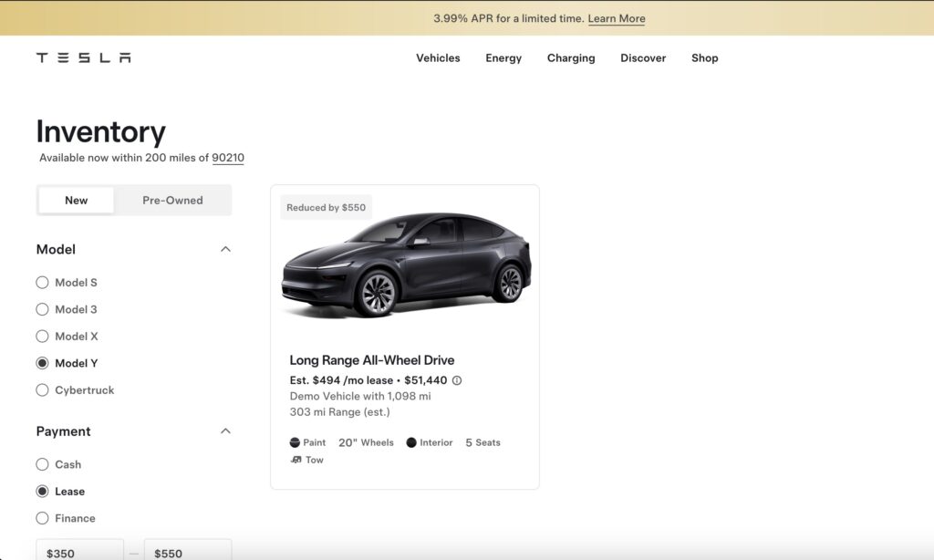Choose the Lease payment option
Viewport: 934px width, 560px height.
[42, 492]
